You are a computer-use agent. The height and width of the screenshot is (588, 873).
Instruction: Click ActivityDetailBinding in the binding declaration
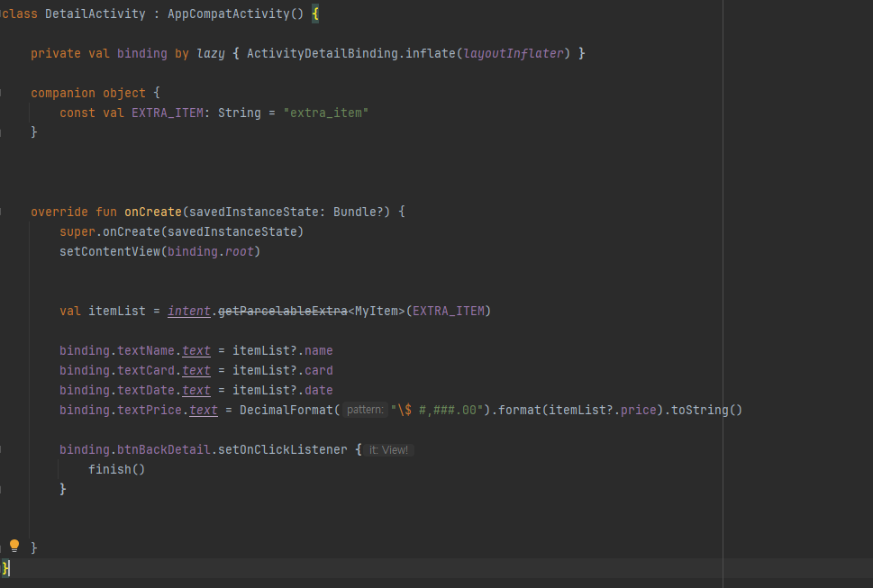click(x=323, y=53)
